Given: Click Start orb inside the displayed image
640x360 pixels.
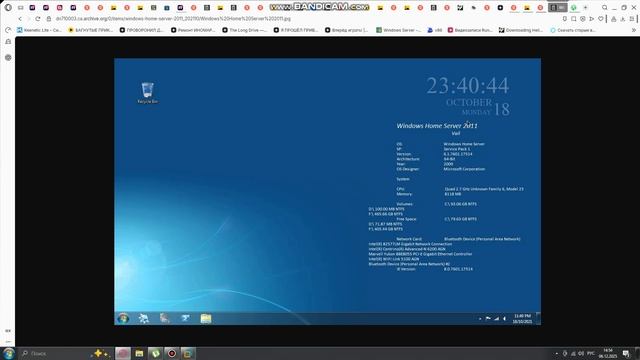Looking at the screenshot, I should click(123, 318).
